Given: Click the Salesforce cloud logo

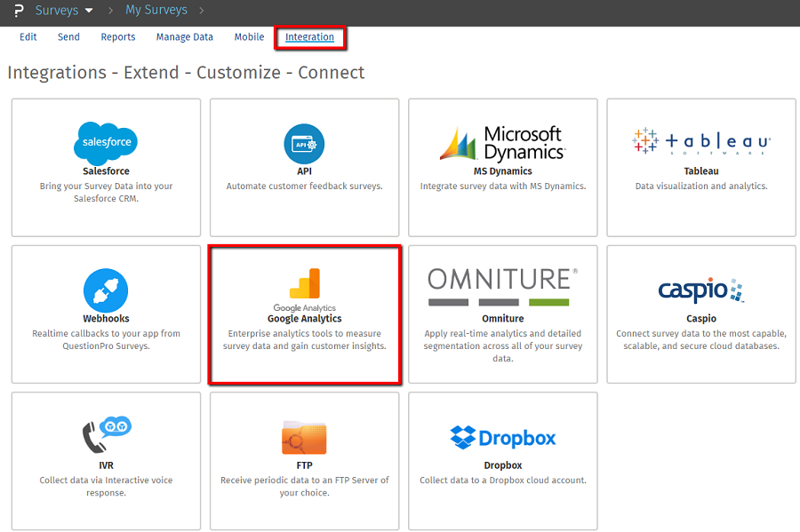Looking at the screenshot, I should (106, 142).
